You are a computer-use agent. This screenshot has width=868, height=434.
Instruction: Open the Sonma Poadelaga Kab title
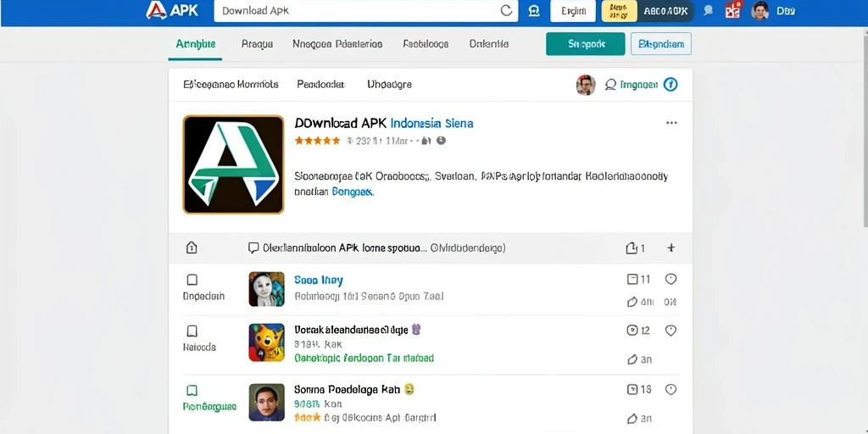pos(347,389)
